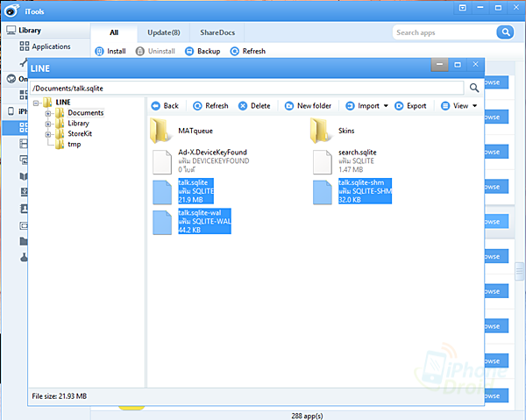
Task: Select the Ad-X.DeviceKeyFound file icon
Action: [x=162, y=162]
